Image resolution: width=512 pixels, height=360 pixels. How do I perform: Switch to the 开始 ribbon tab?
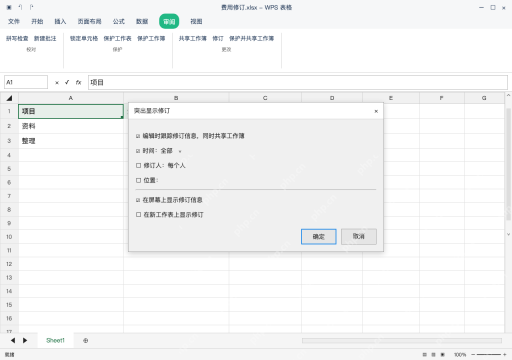(x=37, y=21)
